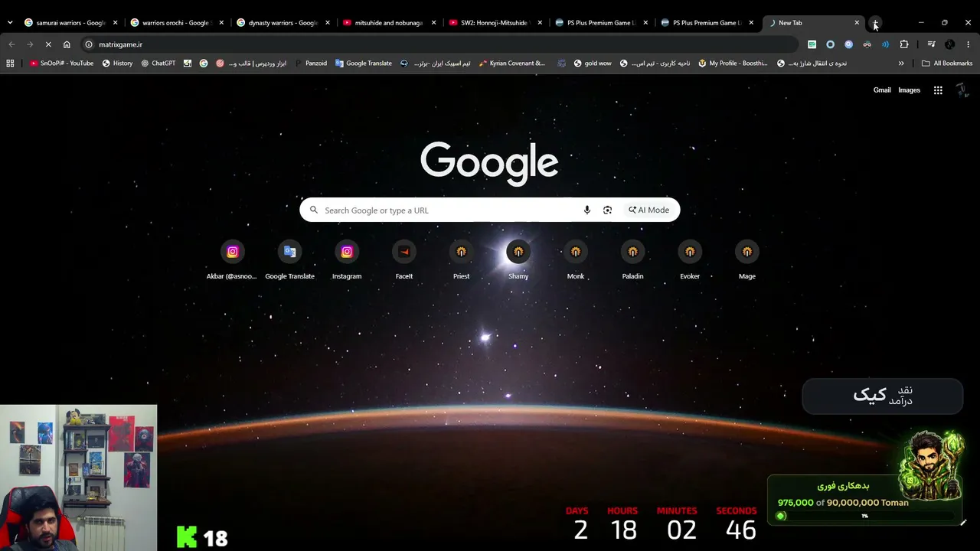The width and height of the screenshot is (980, 551).
Task: Expand the hidden bookmarks overflow chevron
Action: pyautogui.click(x=901, y=64)
